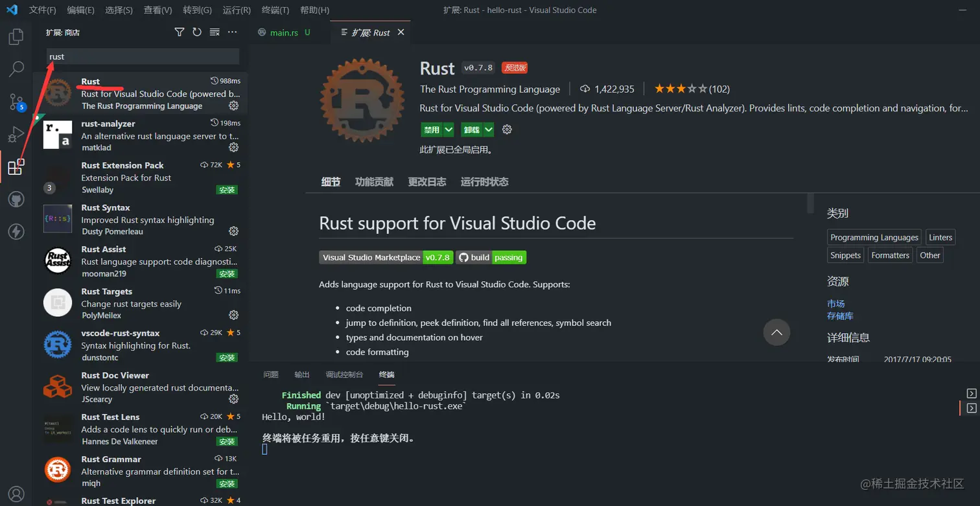Open manage gear for Rust Syntax extension
Screen dimensions: 980x506
coord(234,231)
